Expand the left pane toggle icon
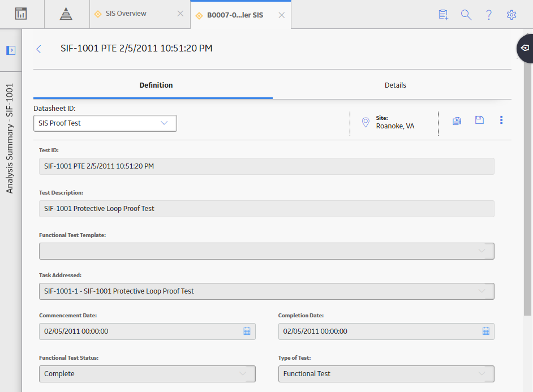The height and width of the screenshot is (392, 533). point(11,50)
